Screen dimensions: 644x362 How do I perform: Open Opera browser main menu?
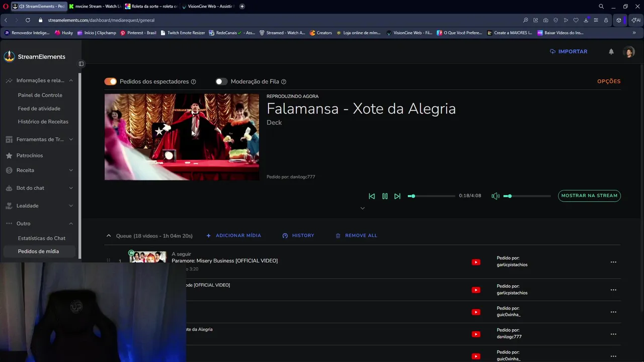(6, 7)
